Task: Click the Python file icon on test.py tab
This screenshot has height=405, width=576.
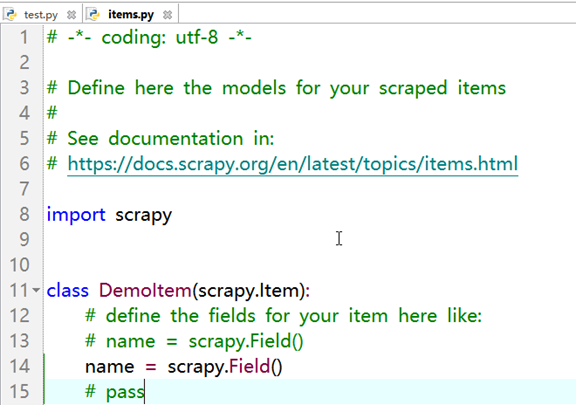Action: [11, 14]
